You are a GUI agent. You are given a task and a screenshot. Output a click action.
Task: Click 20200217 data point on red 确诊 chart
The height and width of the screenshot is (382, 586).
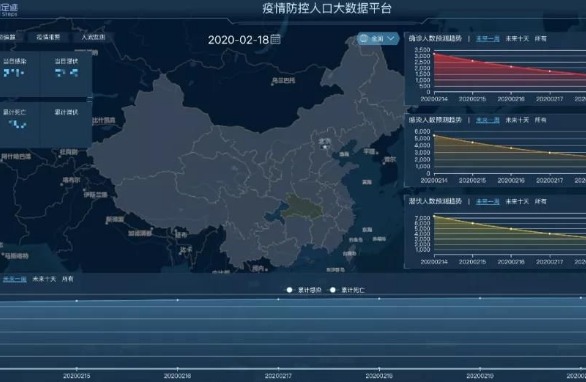tap(549, 71)
